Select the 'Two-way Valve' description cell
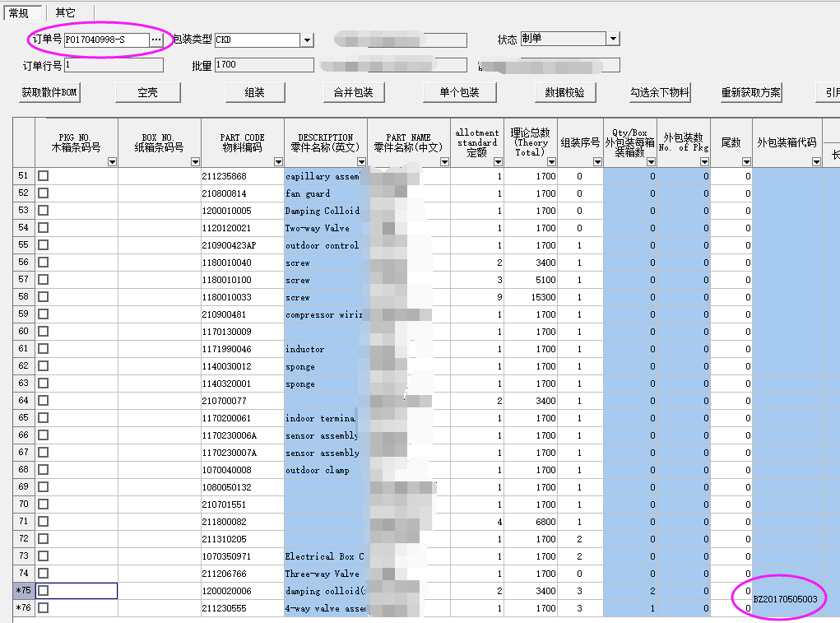This screenshot has width=840, height=623. pyautogui.click(x=326, y=228)
